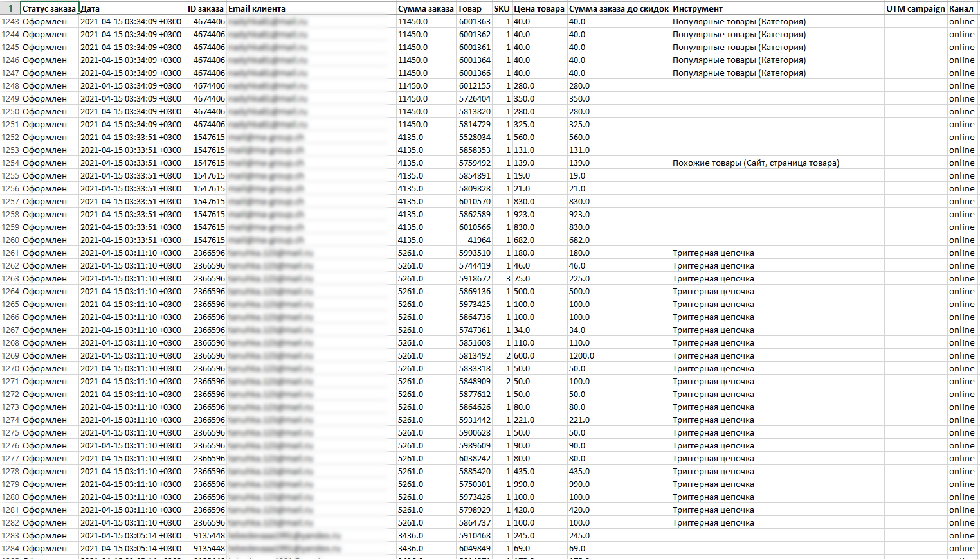Select the "Статус заказа" header cell
980x559 pixels.
click(49, 8)
